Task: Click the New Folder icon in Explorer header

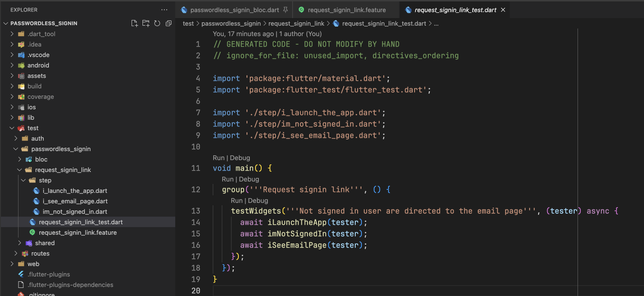Action: coord(146,23)
